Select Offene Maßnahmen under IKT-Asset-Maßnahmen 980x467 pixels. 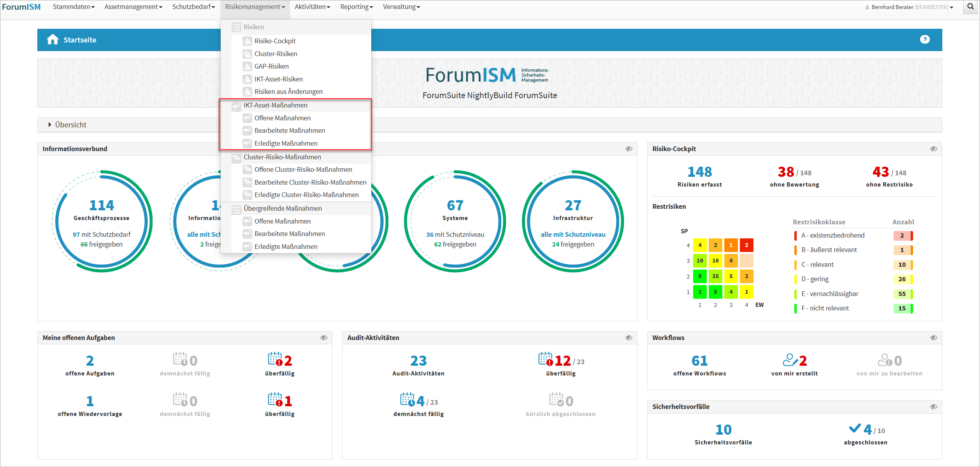tap(282, 118)
